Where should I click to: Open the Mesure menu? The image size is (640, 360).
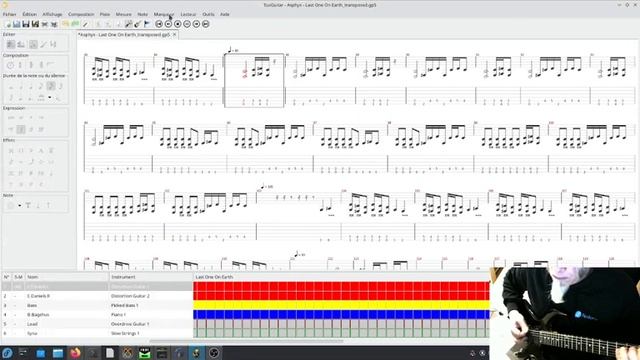[x=123, y=14]
